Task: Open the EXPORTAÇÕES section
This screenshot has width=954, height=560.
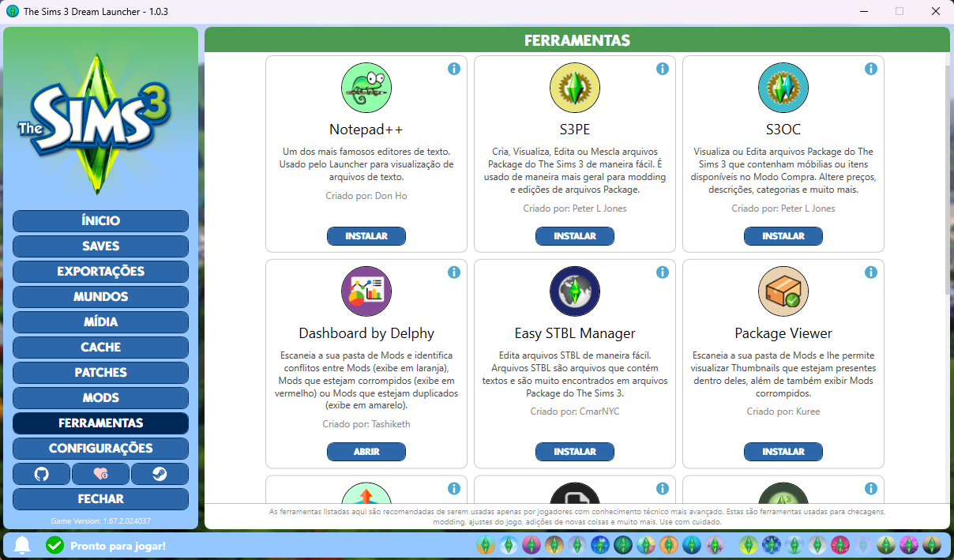Action: (x=100, y=272)
